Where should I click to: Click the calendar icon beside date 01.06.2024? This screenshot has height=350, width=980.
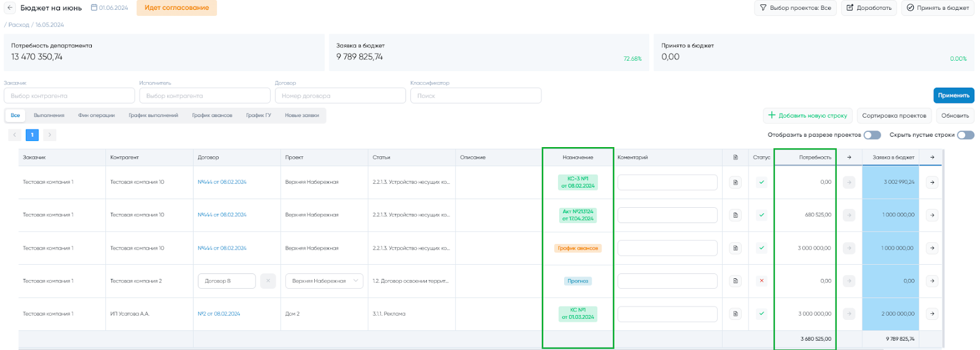(x=94, y=8)
